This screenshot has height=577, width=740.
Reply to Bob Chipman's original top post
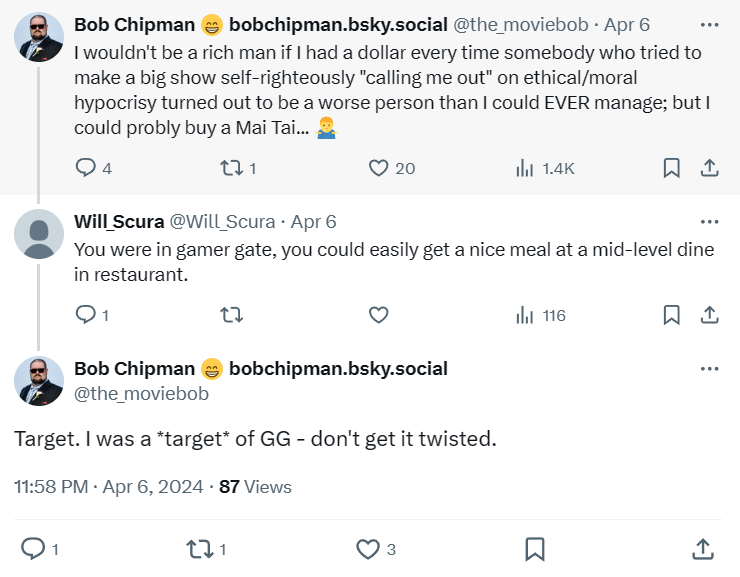pyautogui.click(x=87, y=168)
